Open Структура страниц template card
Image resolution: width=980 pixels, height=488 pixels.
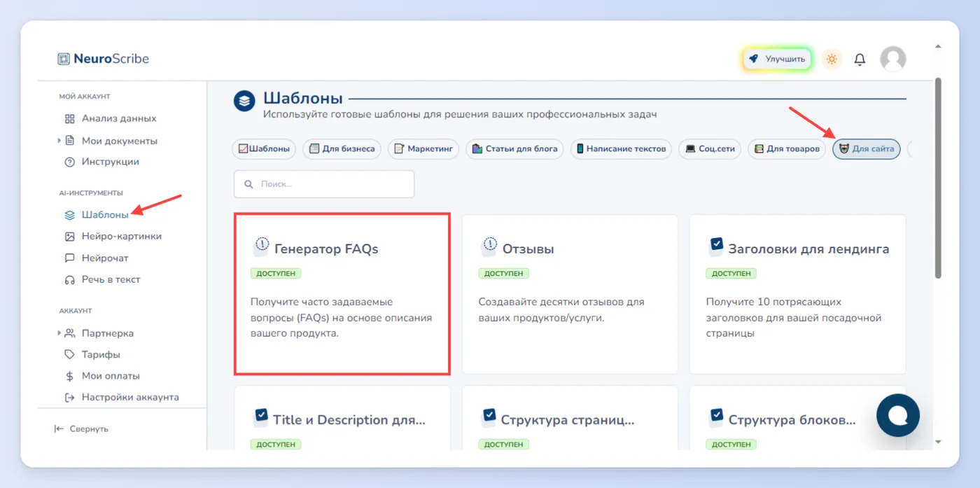(x=570, y=418)
